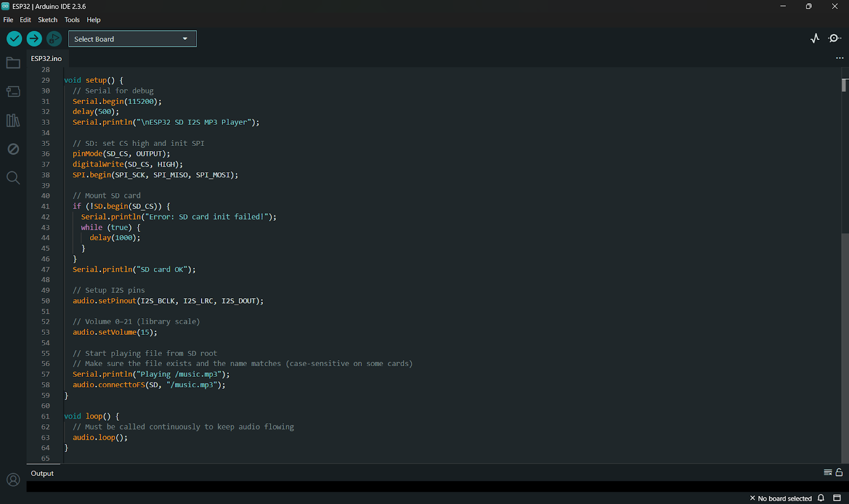The height and width of the screenshot is (504, 849).
Task: Toggle the output scroll lock icon
Action: (839, 472)
